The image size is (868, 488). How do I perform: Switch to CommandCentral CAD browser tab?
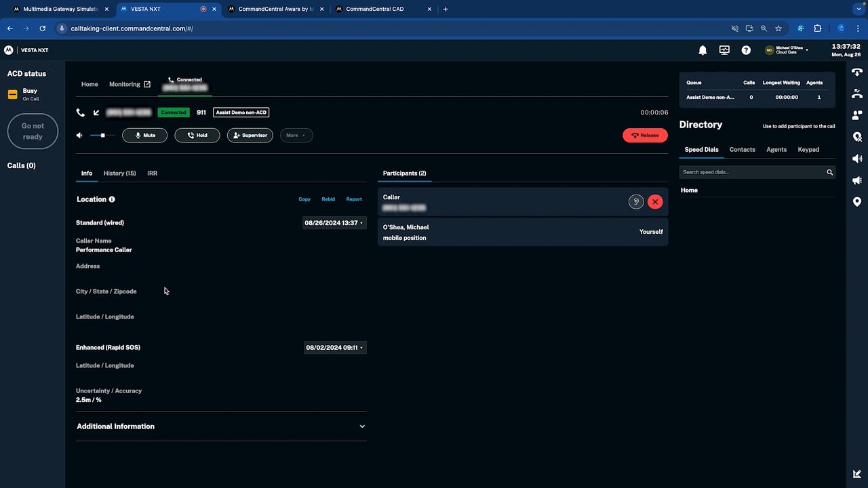pyautogui.click(x=384, y=9)
